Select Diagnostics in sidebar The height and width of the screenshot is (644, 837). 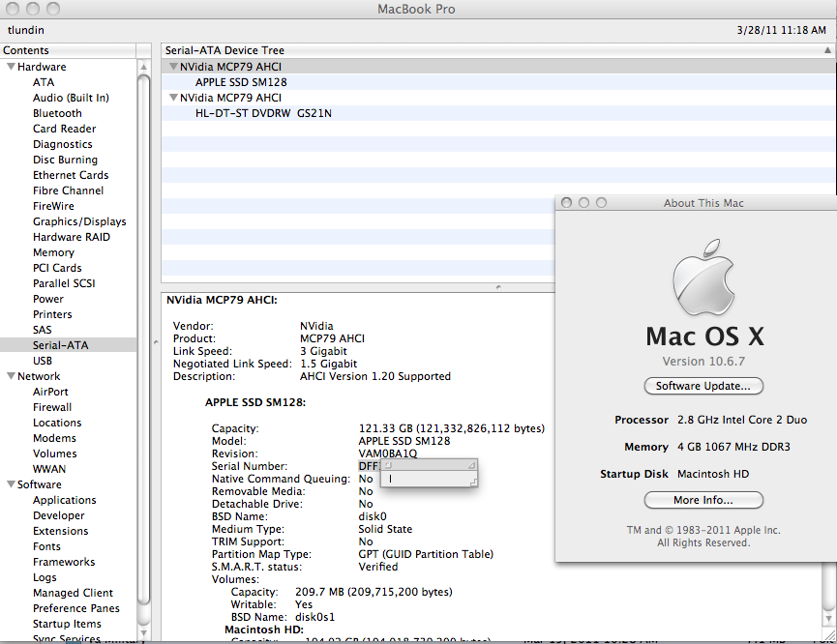click(x=63, y=144)
